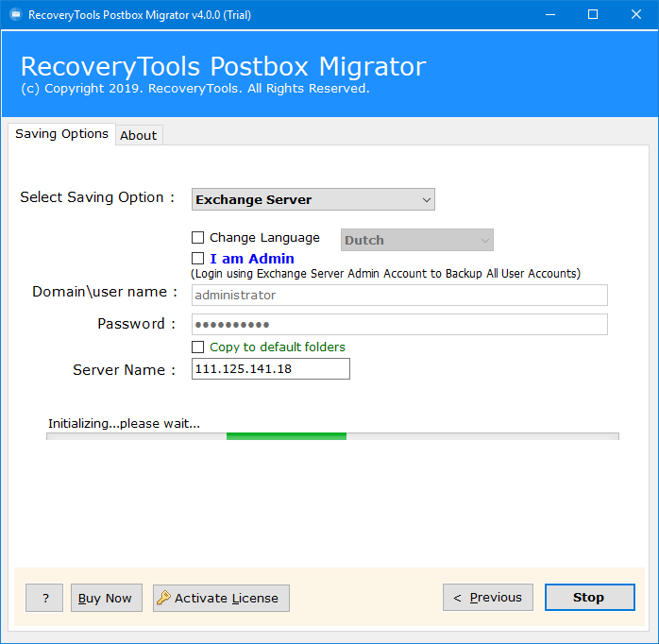Tick the I am Admin checkbox

click(198, 258)
